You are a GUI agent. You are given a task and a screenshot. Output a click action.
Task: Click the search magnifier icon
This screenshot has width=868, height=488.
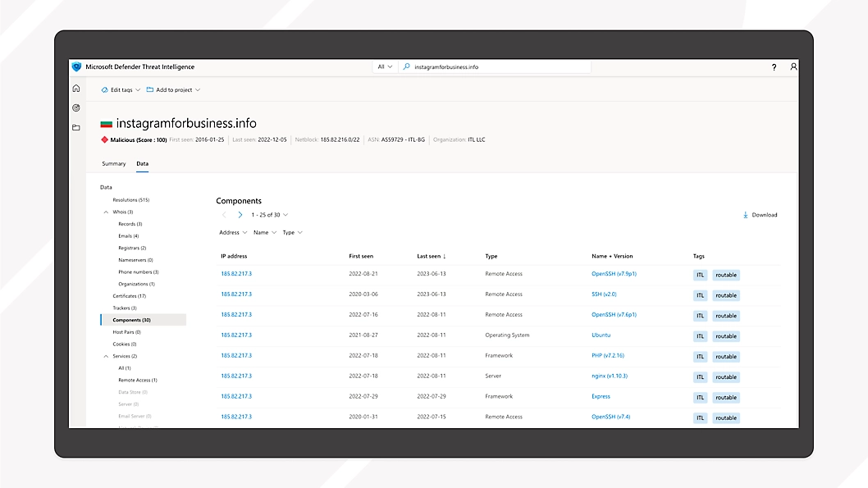[407, 67]
